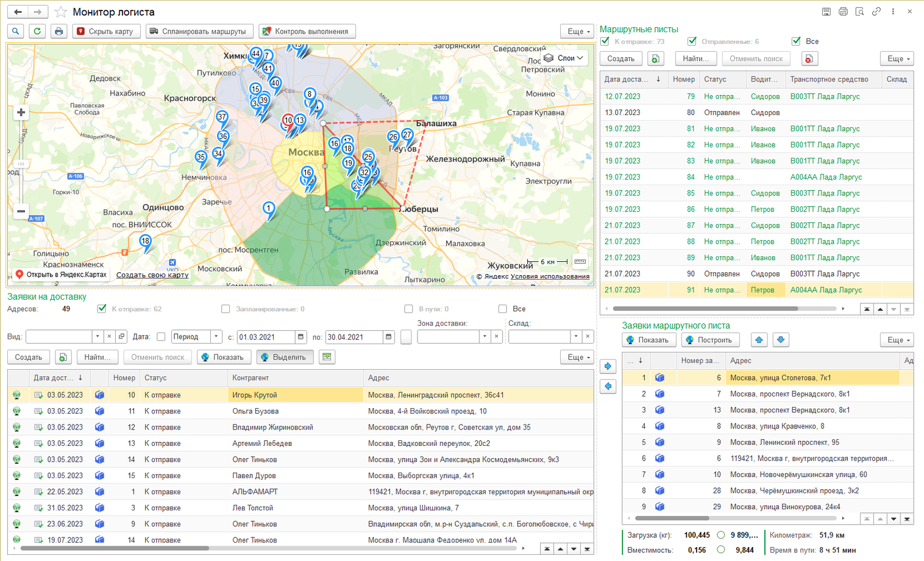Click the printer icon beside Скрыть карту

tap(59, 31)
